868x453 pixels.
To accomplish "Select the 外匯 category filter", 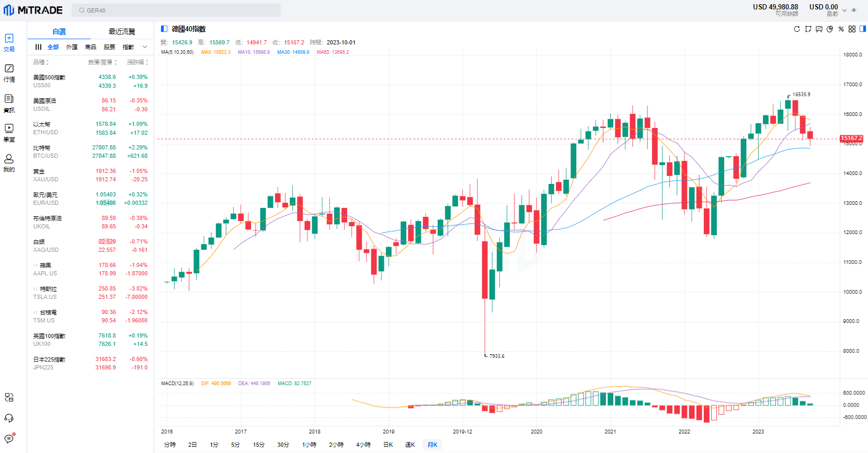I will click(72, 47).
